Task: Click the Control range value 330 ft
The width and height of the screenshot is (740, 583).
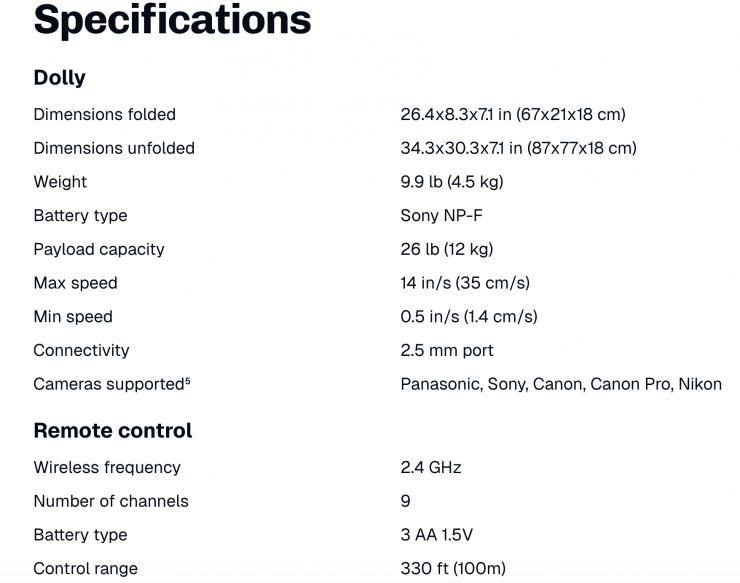Action: tap(453, 569)
